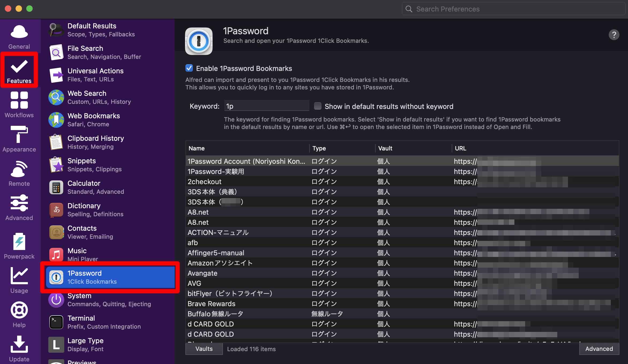Click the Vaults button
The height and width of the screenshot is (364, 628).
(204, 349)
